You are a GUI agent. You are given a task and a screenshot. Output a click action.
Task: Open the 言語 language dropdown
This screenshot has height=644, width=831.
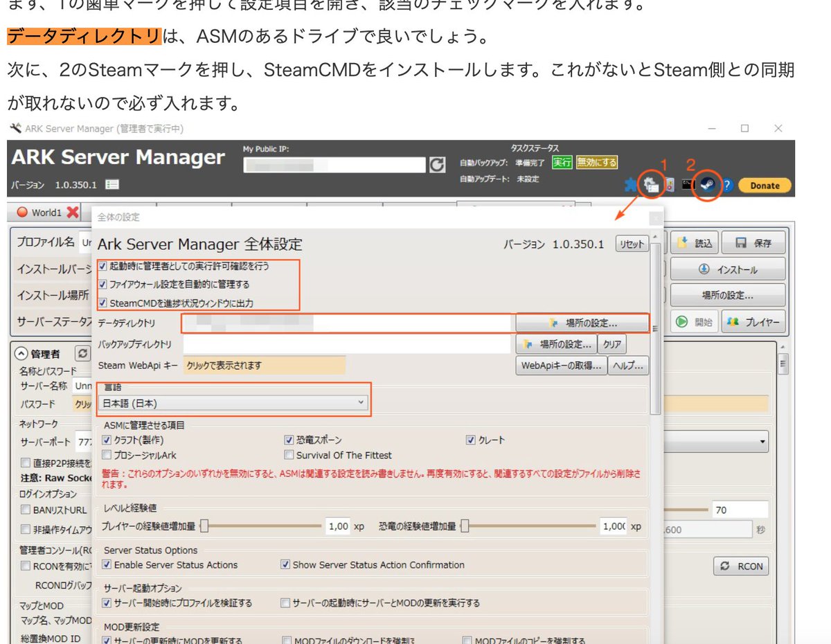233,402
